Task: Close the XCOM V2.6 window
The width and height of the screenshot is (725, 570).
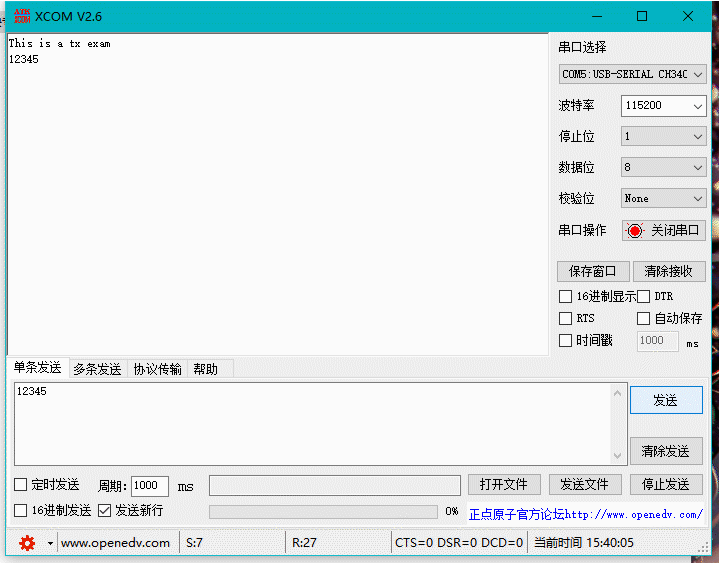Action: (x=688, y=17)
